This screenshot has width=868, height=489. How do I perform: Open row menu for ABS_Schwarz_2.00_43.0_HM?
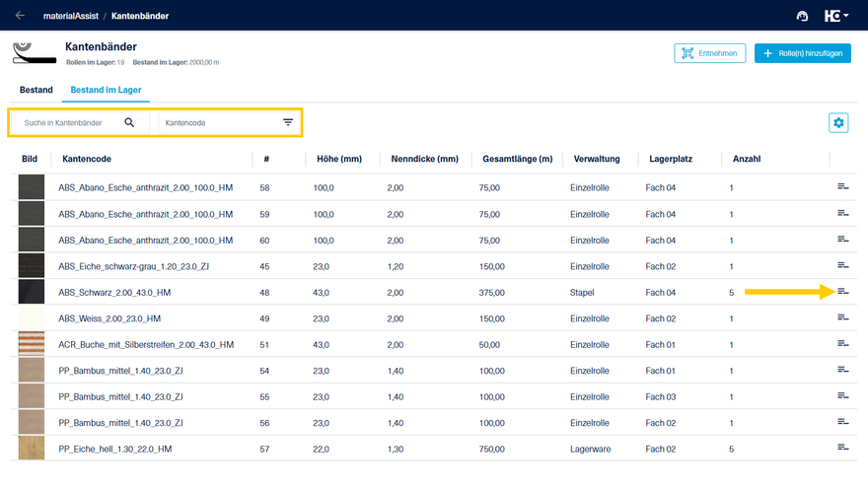click(843, 292)
